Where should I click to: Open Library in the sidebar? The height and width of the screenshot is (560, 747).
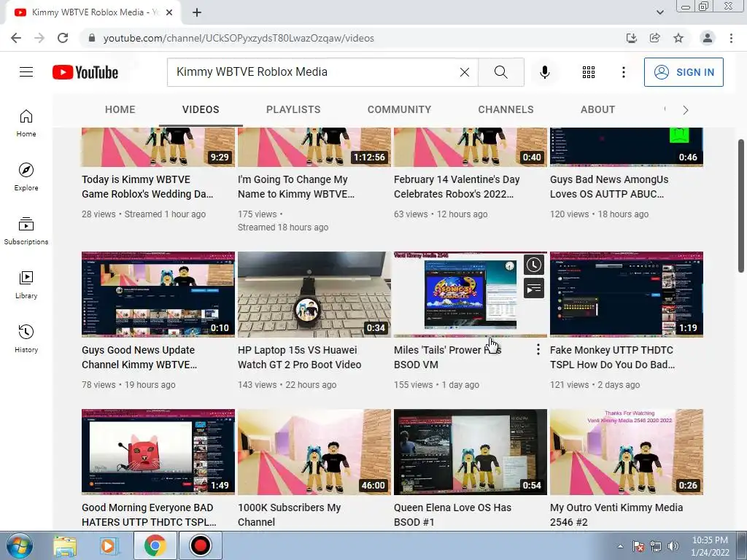(26, 285)
